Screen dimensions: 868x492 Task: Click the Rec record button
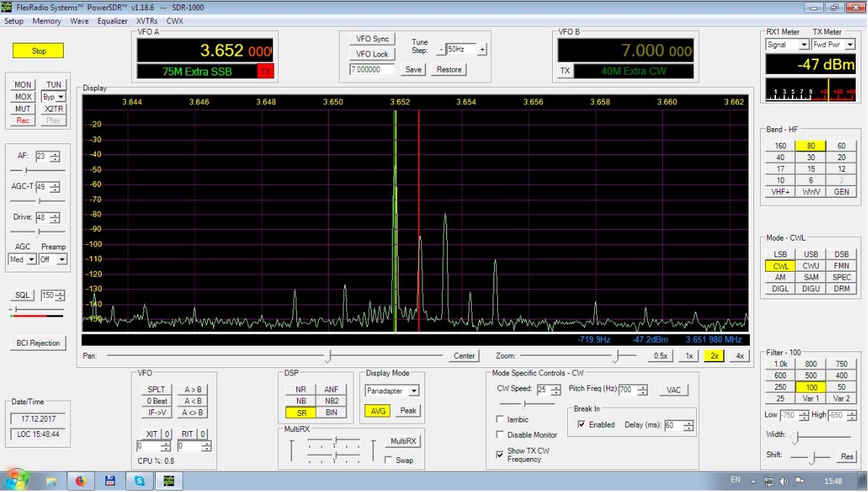22,121
